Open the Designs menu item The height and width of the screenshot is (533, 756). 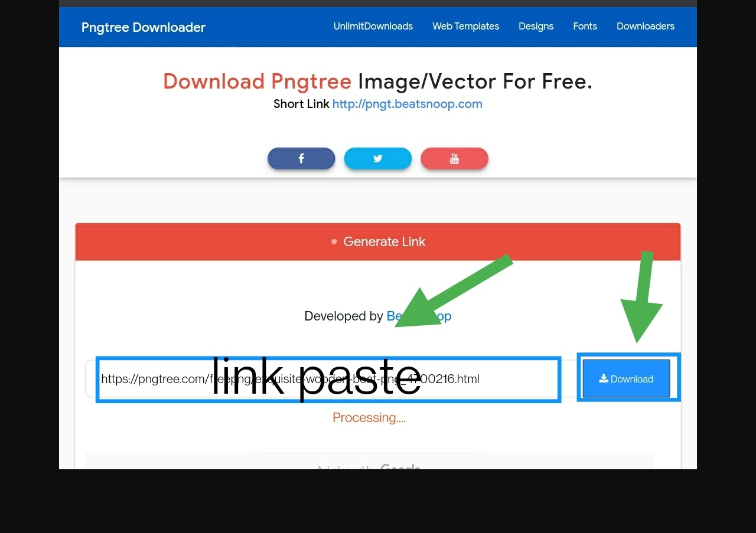536,27
